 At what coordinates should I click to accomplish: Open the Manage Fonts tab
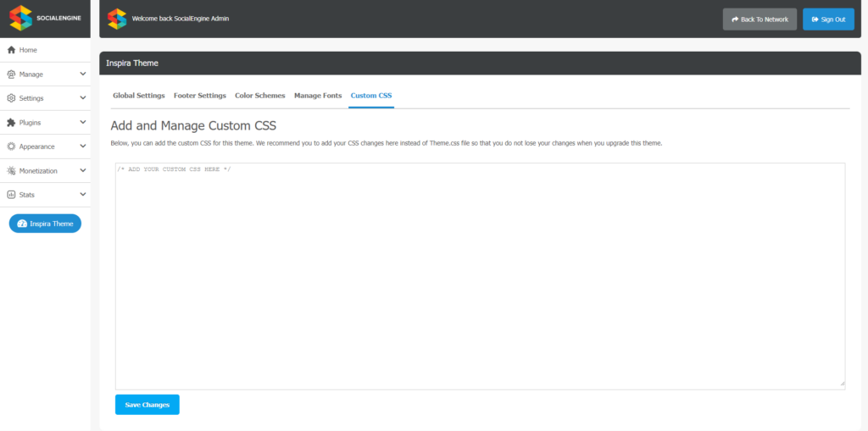tap(318, 96)
